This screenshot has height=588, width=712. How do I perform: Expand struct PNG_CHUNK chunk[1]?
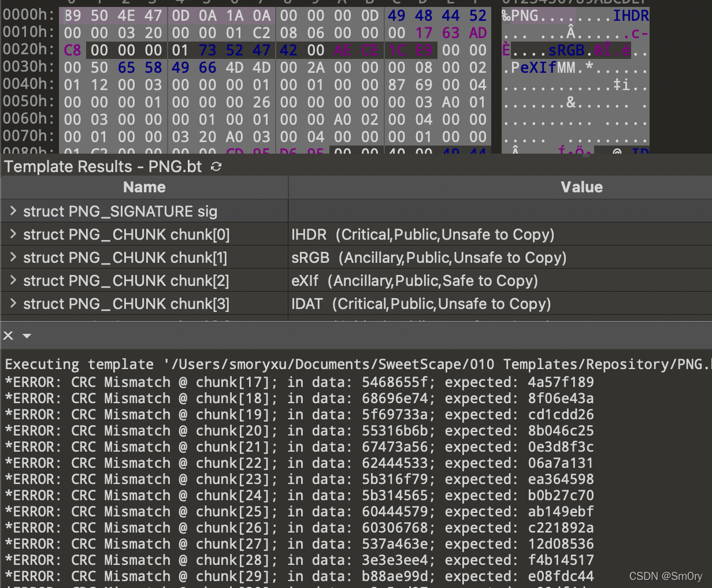[x=13, y=258]
